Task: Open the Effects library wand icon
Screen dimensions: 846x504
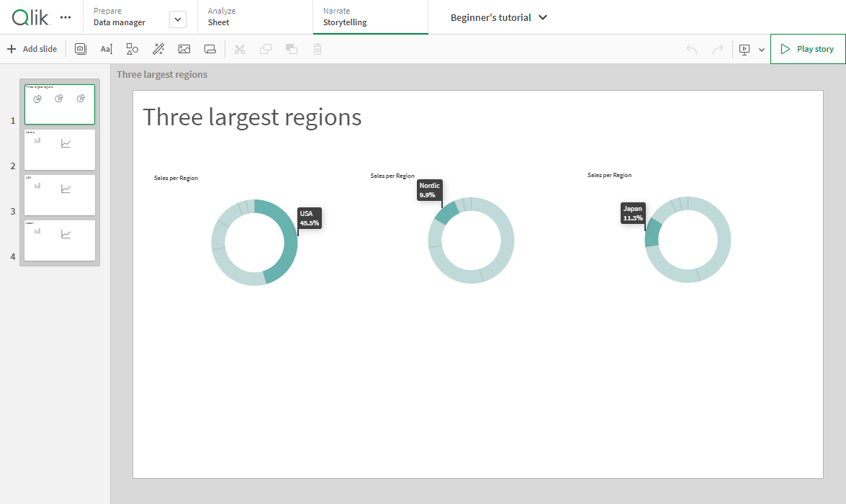Action: [158, 49]
